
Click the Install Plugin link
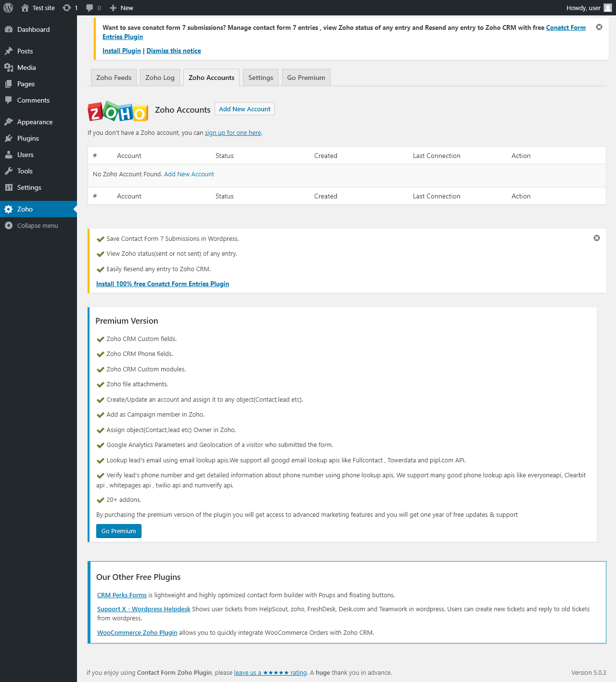point(122,51)
